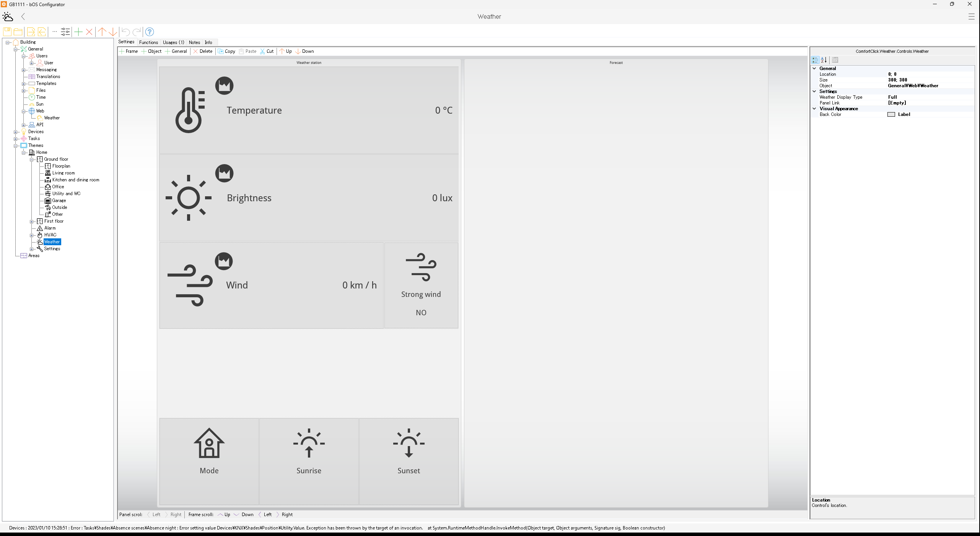Switch to the Functions tab

coord(148,42)
